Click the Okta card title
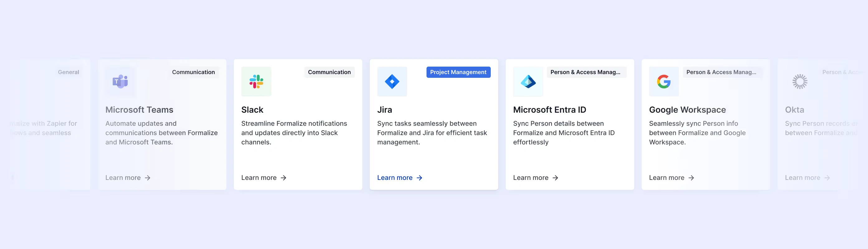Screen dimensions: 868x249 [x=794, y=110]
